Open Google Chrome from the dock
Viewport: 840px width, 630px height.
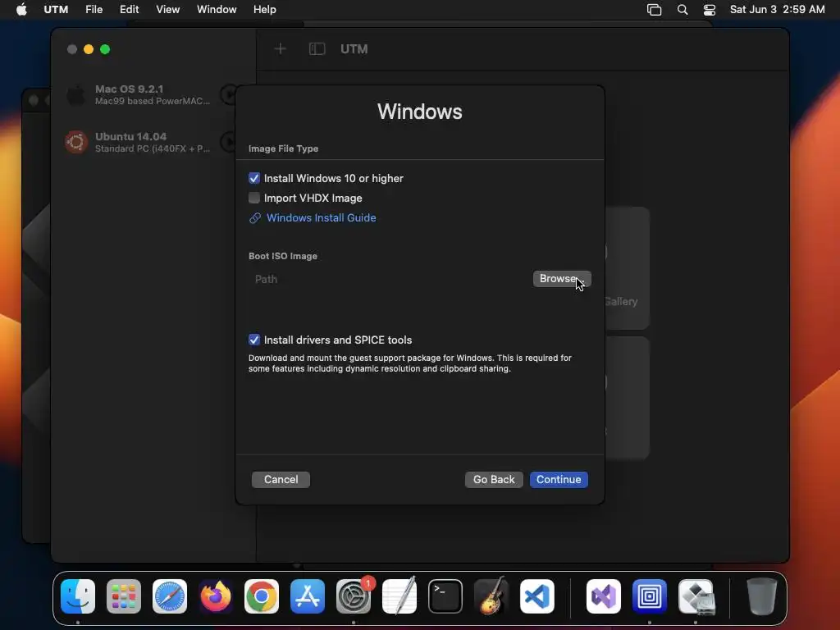262,596
